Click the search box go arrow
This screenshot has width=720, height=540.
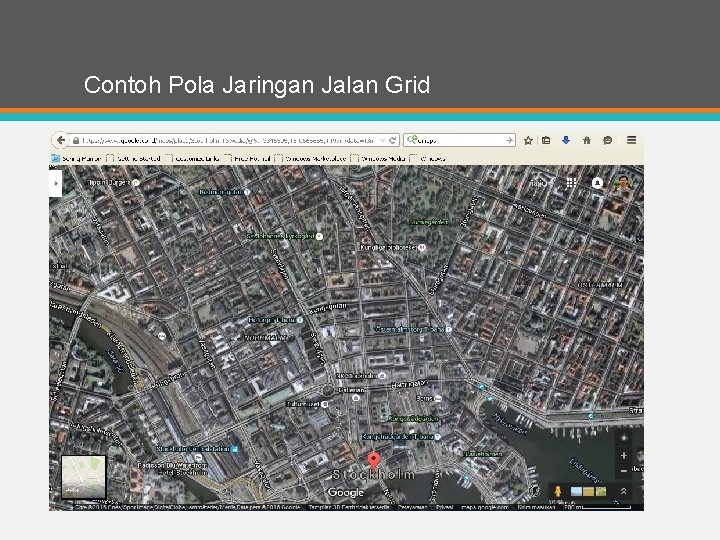(x=510, y=140)
